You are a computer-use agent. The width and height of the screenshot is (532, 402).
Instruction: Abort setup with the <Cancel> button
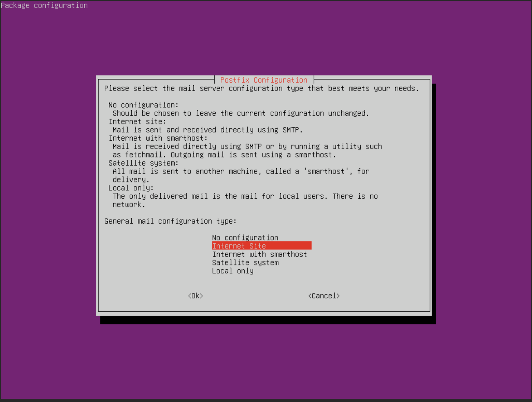tap(324, 296)
